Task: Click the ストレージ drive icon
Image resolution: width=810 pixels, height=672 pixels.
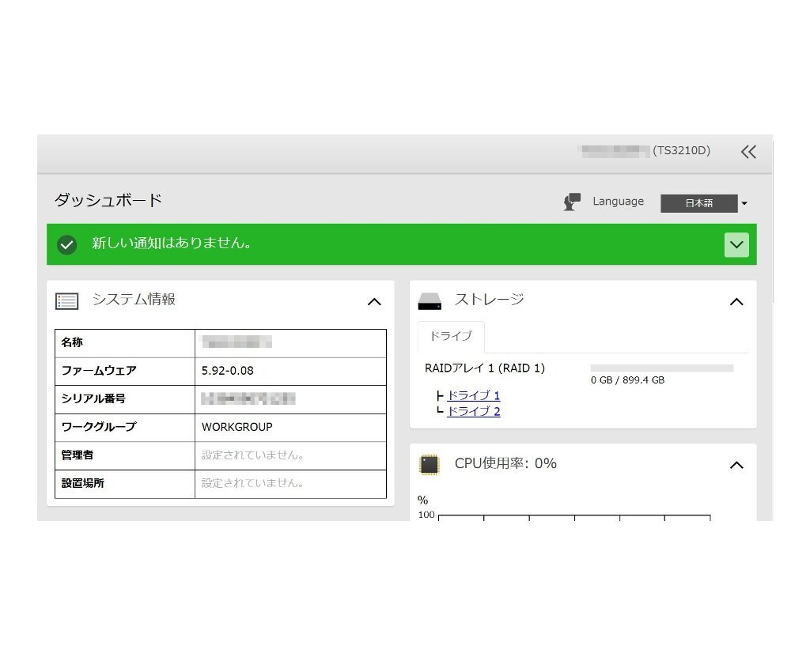Action: pos(430,301)
